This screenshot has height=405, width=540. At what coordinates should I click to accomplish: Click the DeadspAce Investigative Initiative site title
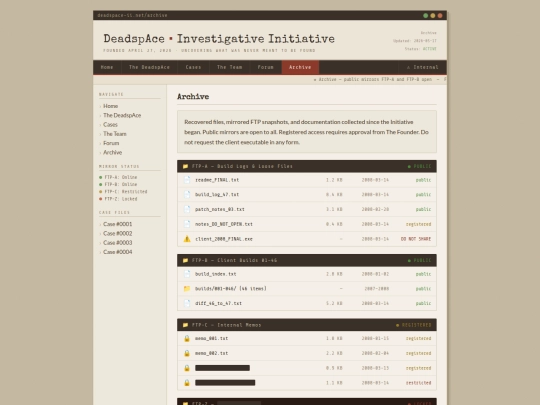[219, 39]
